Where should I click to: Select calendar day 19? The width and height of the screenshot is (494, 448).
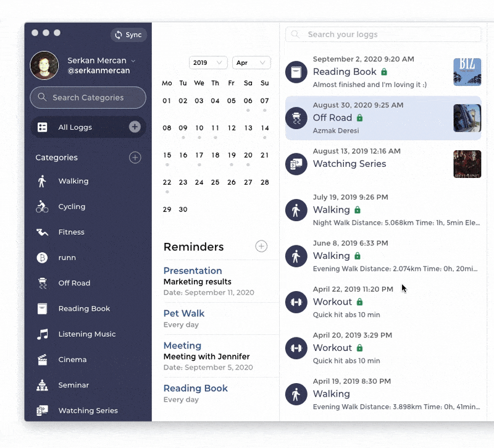tap(232, 155)
